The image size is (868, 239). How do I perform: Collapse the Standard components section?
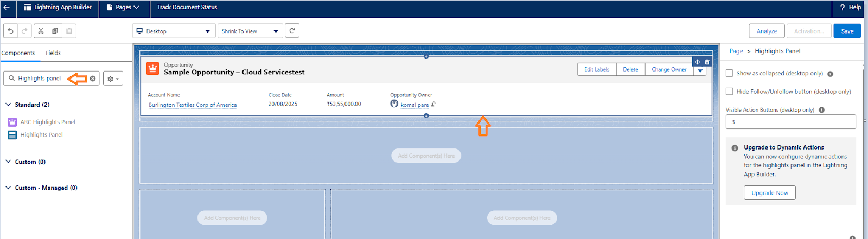[x=8, y=105]
